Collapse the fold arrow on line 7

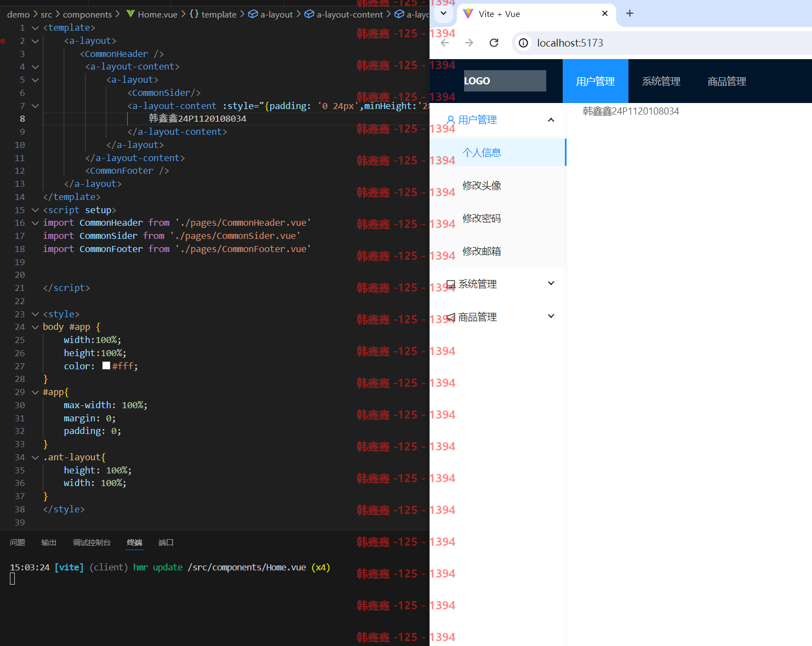pos(35,106)
